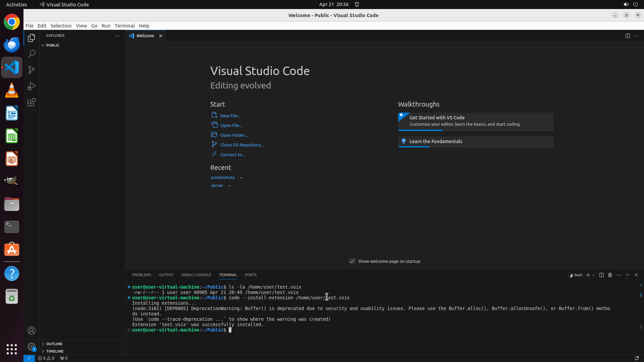Toggle split editor right layout

(x=628, y=36)
